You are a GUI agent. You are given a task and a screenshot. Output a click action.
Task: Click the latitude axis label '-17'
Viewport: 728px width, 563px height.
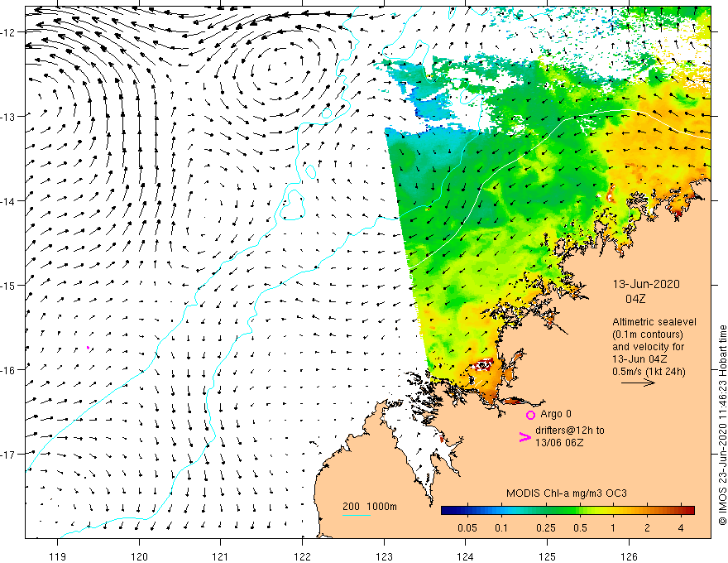(9, 455)
